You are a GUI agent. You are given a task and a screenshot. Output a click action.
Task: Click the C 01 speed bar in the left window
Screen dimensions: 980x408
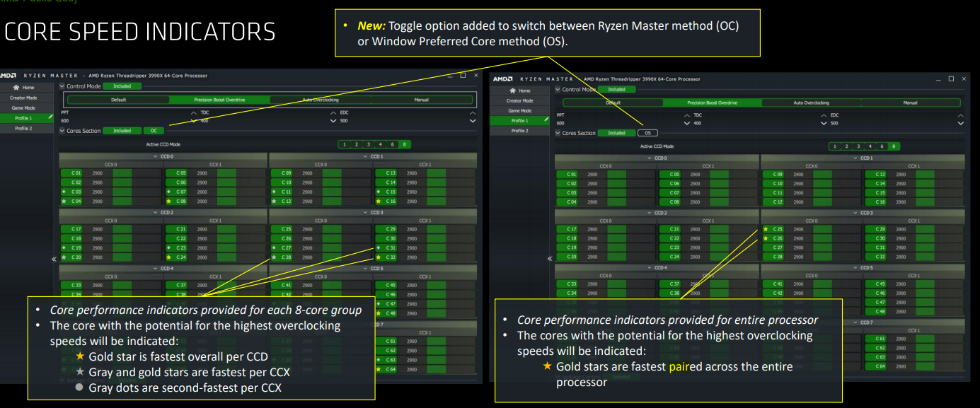[122, 173]
